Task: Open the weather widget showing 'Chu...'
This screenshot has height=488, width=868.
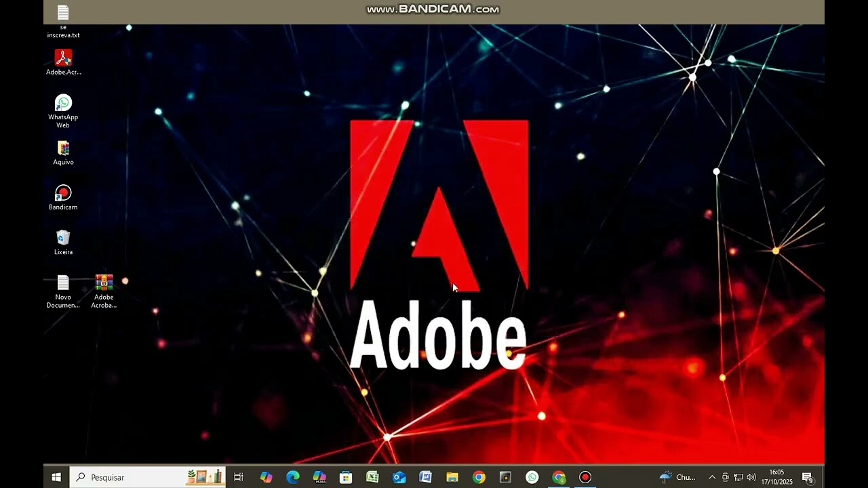Action: [x=678, y=477]
